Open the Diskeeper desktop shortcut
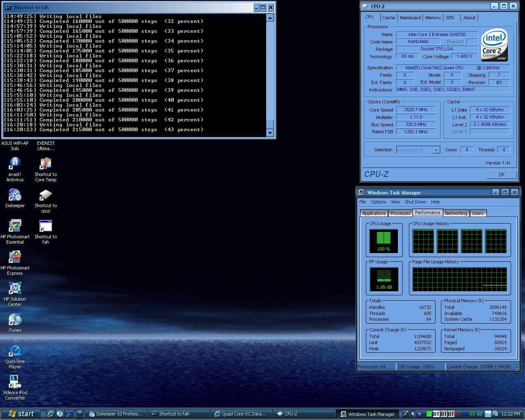Viewport: 525px width, 420px height. coord(15,198)
